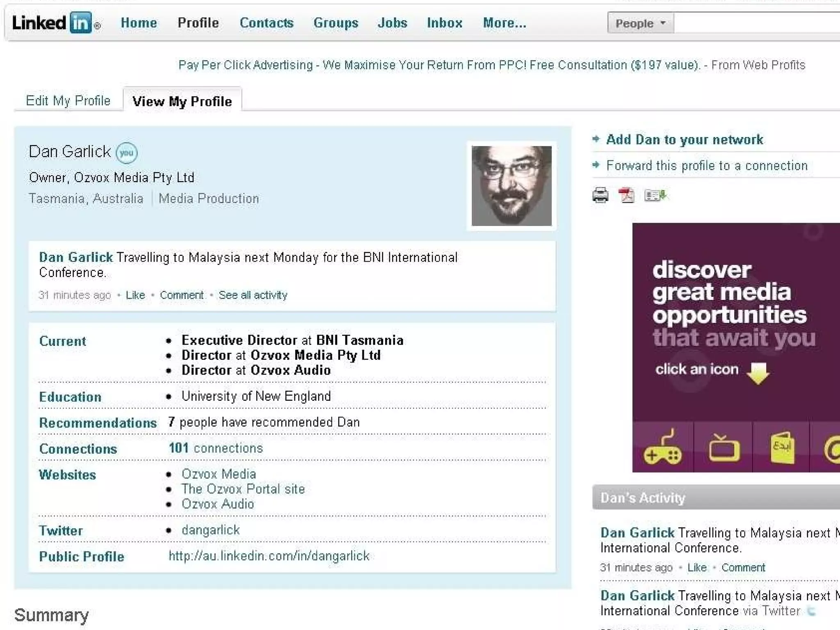Comment on first entry in Dan's Activity
This screenshot has width=840, height=630.
coord(743,567)
